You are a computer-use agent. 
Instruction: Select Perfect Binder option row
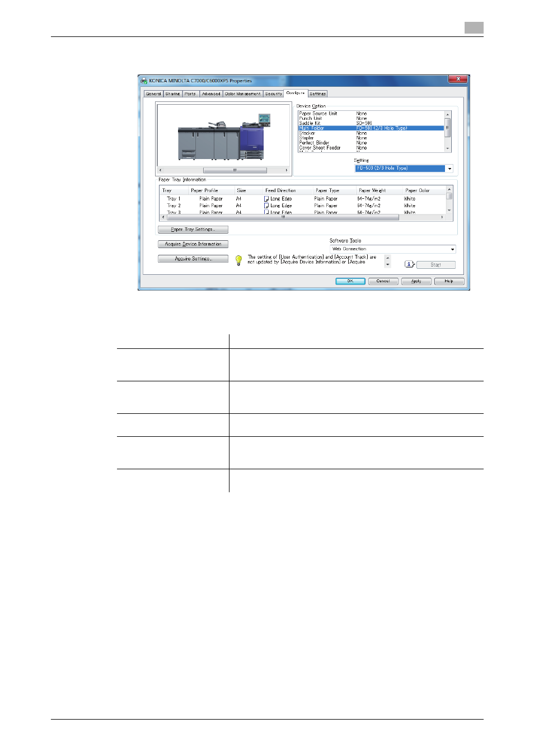[x=371, y=143]
